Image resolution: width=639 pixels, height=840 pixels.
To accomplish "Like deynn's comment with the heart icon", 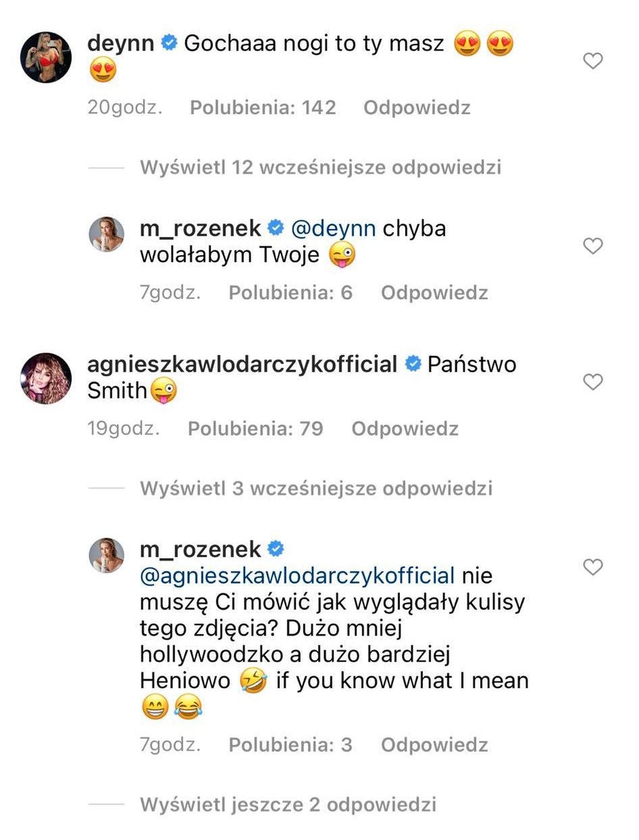I will pyautogui.click(x=592, y=62).
